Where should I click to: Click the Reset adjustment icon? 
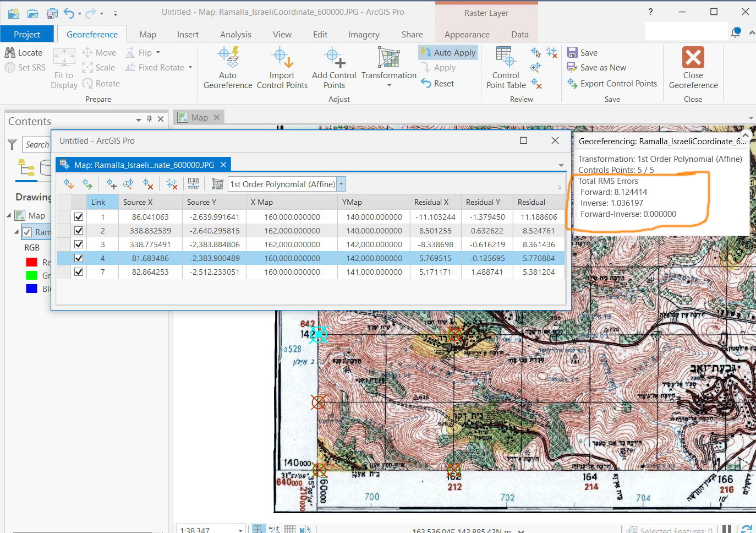pos(439,83)
